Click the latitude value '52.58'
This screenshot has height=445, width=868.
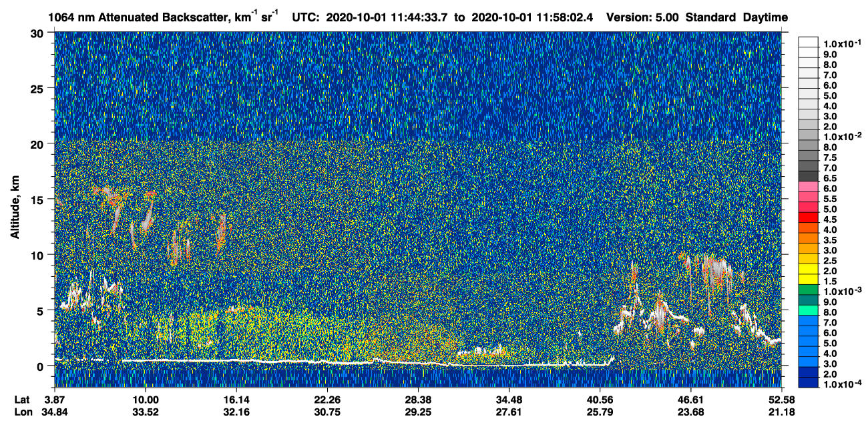781,400
